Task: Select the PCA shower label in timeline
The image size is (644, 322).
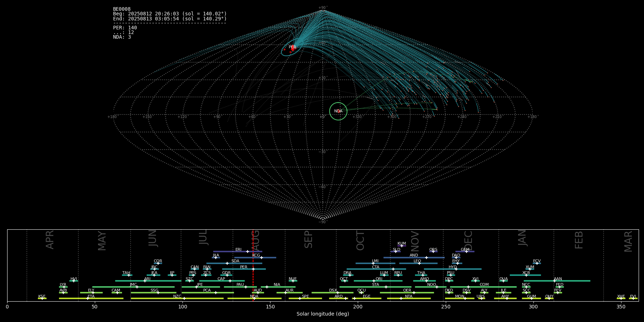Action: 207,291
